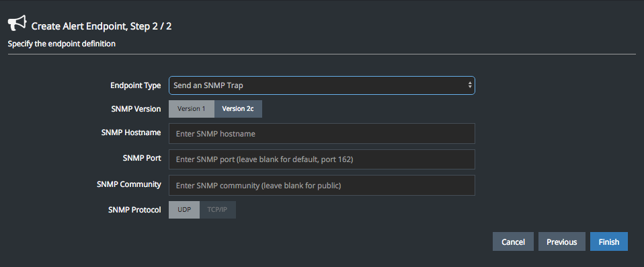644x267 pixels.
Task: Click the SNMP Protocol label
Action: (x=134, y=209)
